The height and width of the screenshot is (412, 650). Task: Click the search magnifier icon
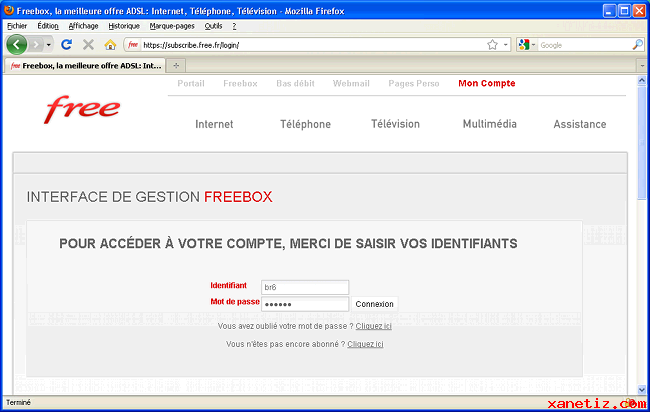638,45
